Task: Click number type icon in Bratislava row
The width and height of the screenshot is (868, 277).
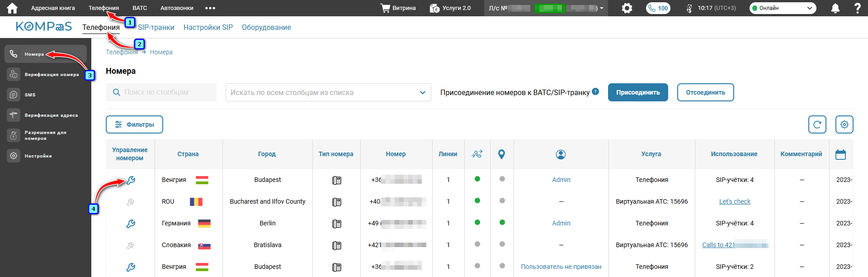Action: coord(337,245)
